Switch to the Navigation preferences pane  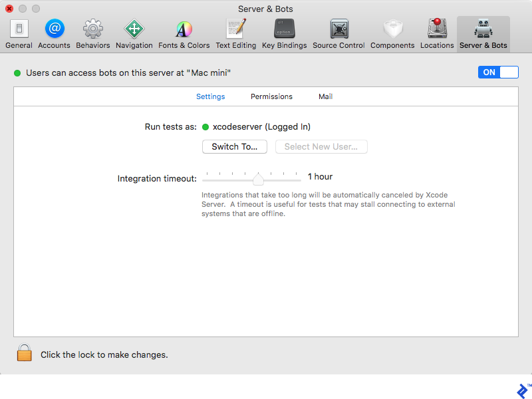tap(134, 30)
